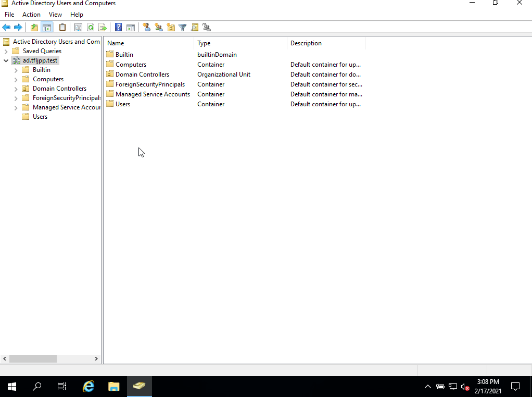Click the Filter options funnel icon
Viewport: 532px width, 397px height.
[183, 28]
